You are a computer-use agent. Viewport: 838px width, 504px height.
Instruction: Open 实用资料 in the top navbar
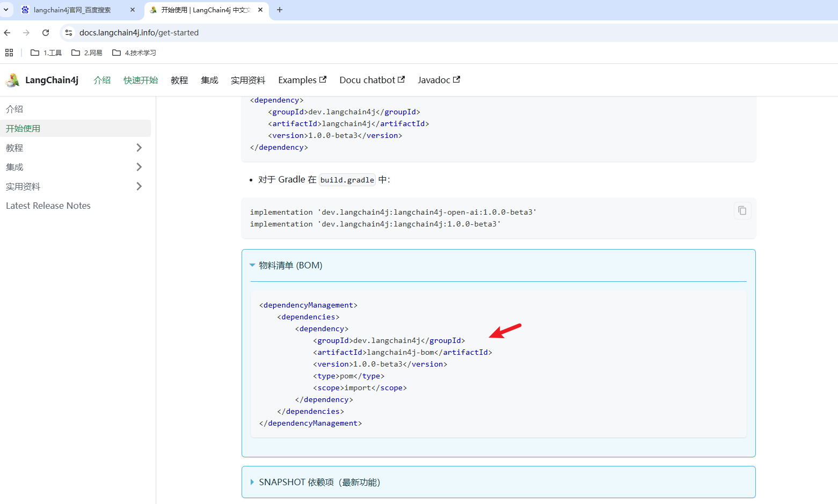(248, 80)
